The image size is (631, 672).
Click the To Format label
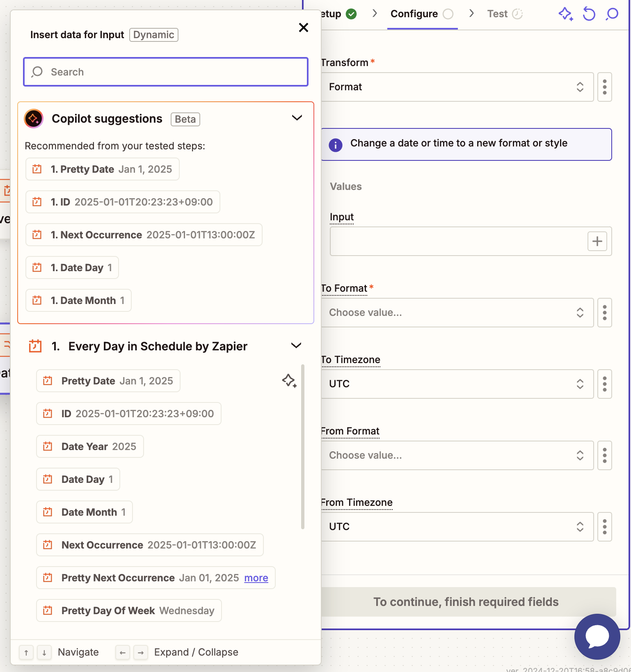pos(344,288)
